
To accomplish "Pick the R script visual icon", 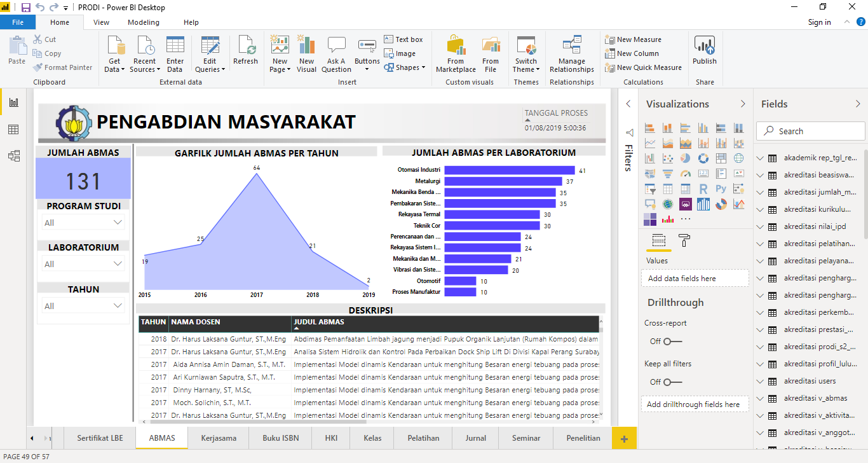I will [703, 189].
